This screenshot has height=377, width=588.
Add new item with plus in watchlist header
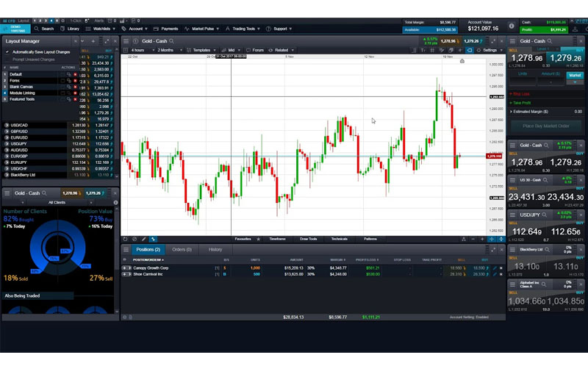coord(93,41)
